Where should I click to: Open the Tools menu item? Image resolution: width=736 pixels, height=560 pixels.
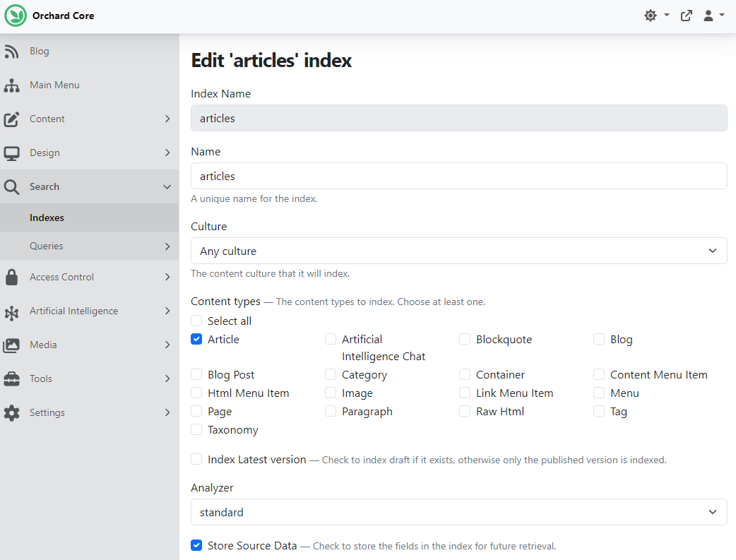click(89, 379)
